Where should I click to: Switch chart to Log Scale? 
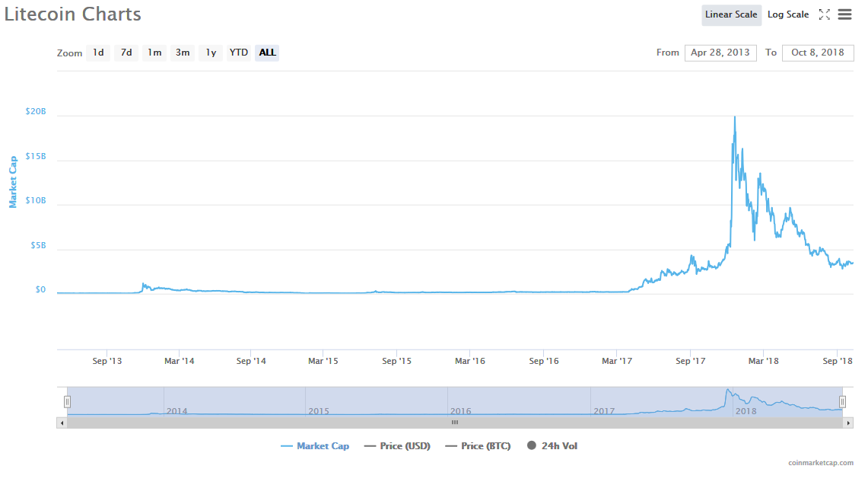(787, 15)
